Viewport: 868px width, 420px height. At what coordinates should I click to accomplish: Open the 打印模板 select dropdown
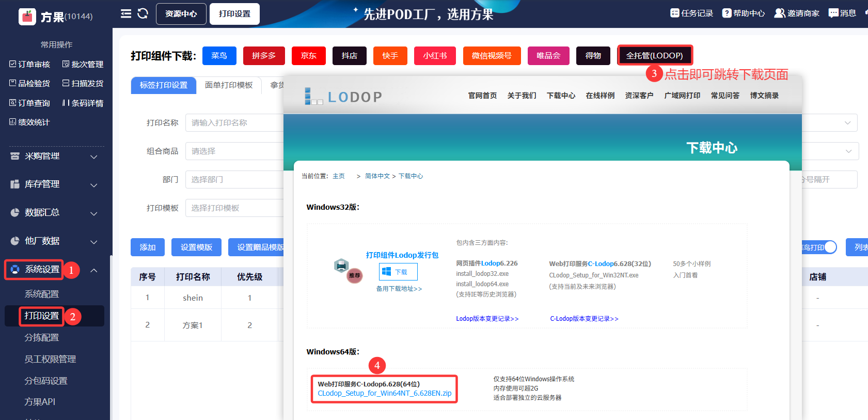[235, 208]
